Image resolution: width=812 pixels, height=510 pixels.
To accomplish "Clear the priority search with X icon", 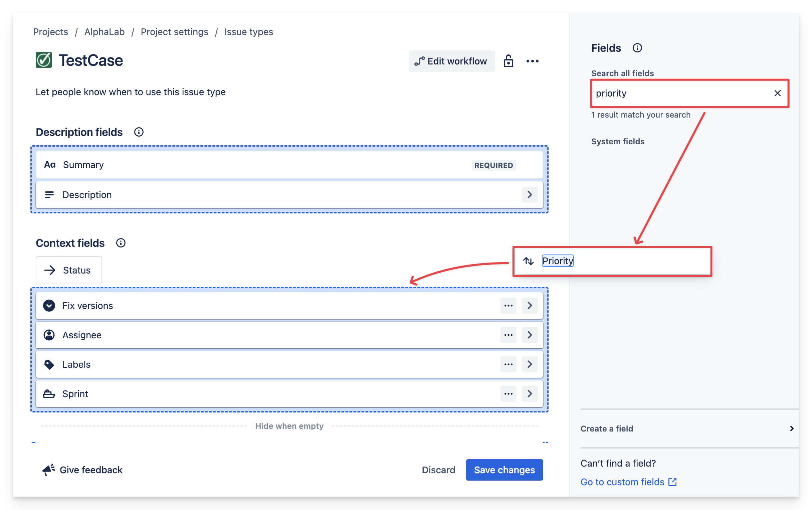I will click(x=777, y=93).
